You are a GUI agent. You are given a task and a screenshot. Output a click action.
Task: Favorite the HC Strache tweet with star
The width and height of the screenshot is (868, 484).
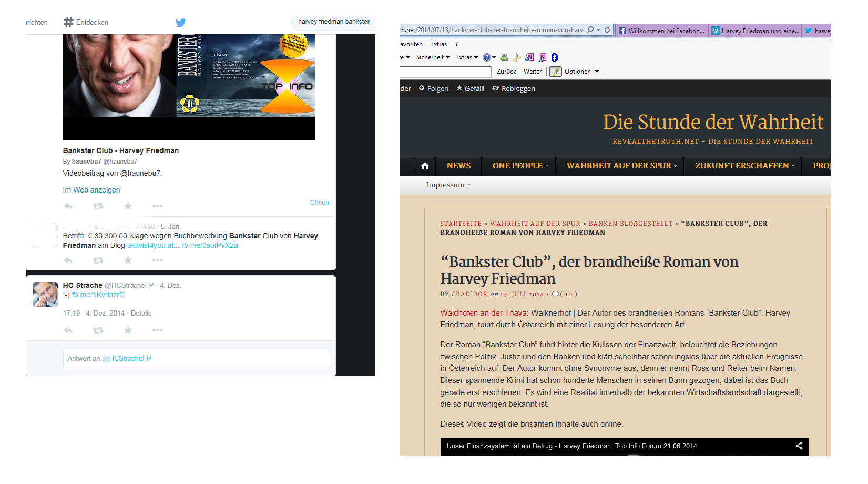pos(128,330)
